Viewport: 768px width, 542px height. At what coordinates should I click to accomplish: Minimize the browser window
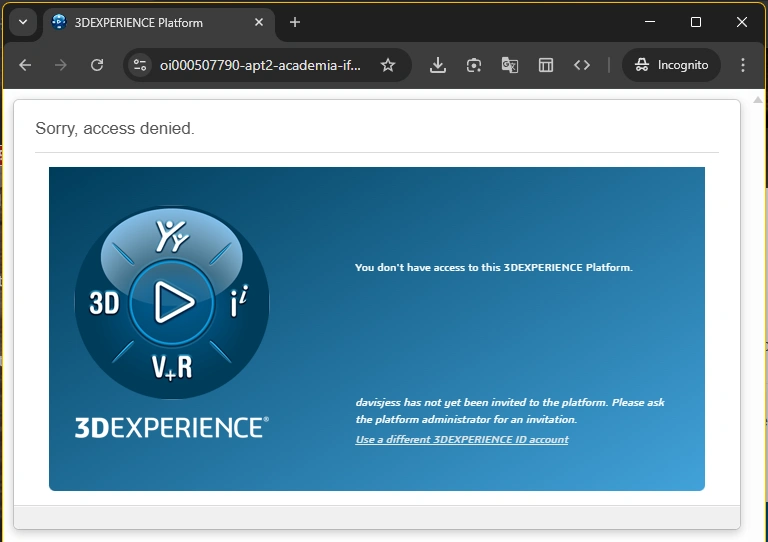[650, 22]
